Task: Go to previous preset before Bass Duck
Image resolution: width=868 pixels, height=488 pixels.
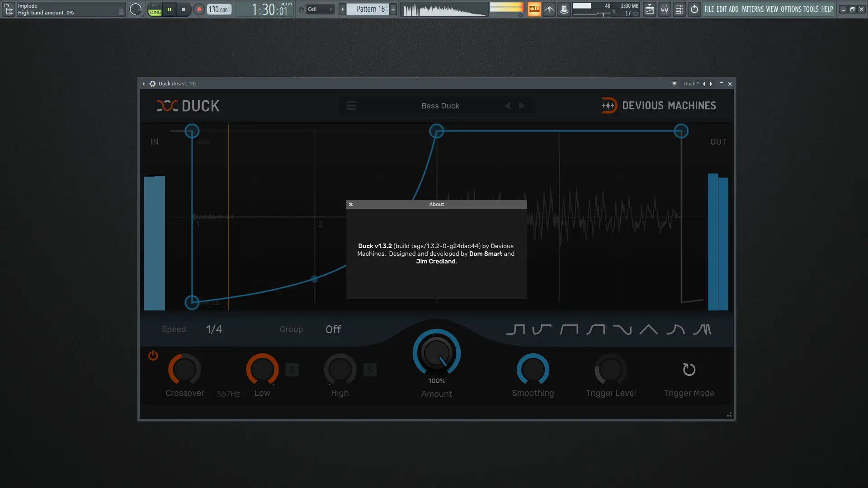Action: (x=507, y=106)
